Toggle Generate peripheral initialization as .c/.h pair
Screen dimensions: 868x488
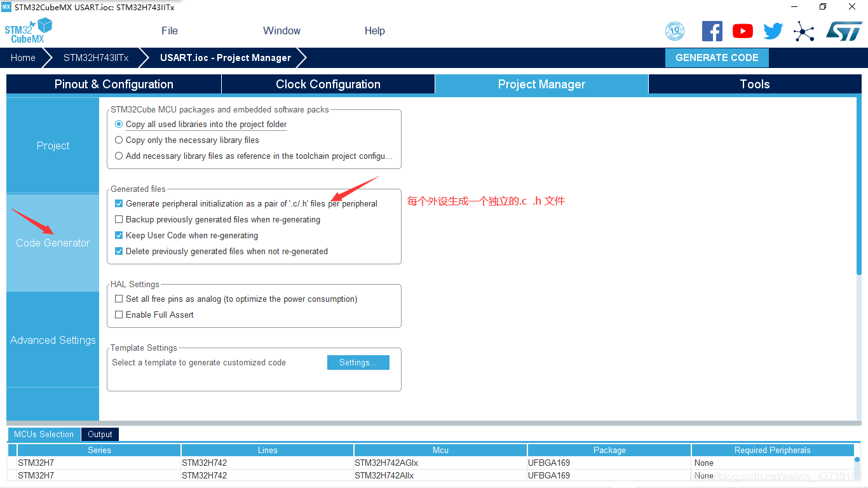pos(119,203)
